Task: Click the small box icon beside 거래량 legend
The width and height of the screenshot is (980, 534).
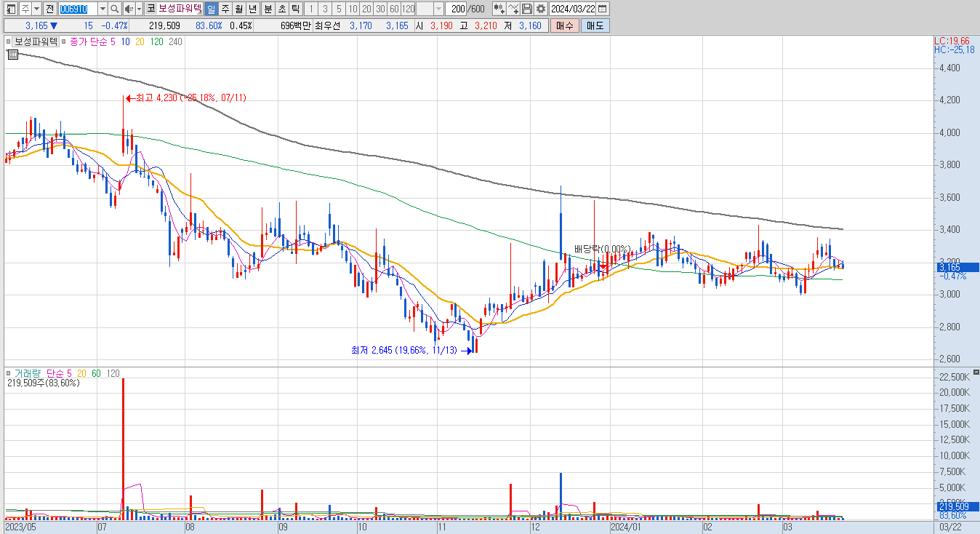Action: (x=9, y=373)
